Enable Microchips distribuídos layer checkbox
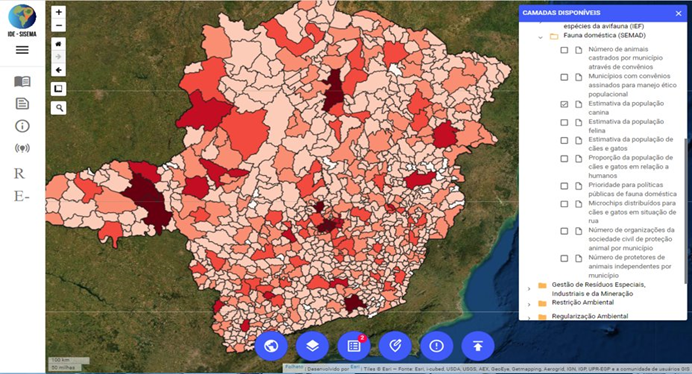 point(564,204)
